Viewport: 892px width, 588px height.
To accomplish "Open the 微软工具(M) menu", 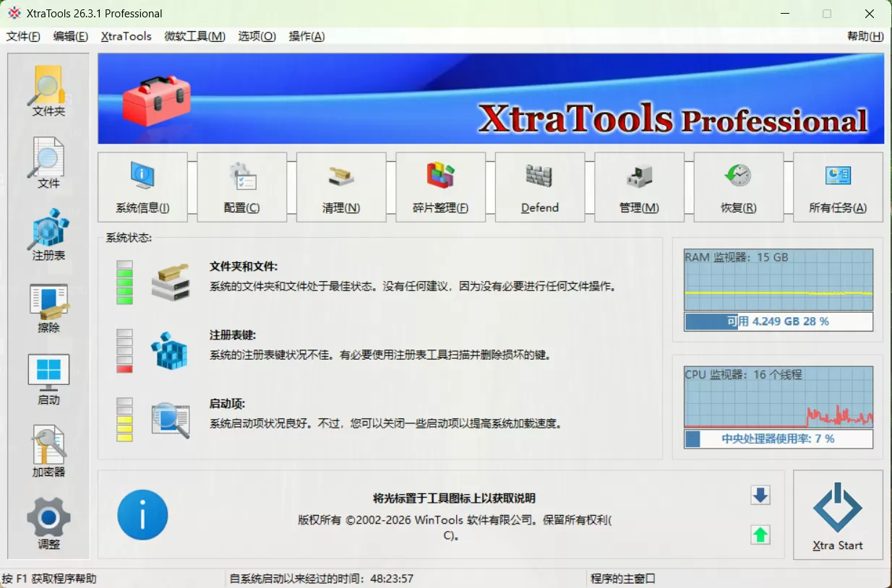I will [194, 36].
